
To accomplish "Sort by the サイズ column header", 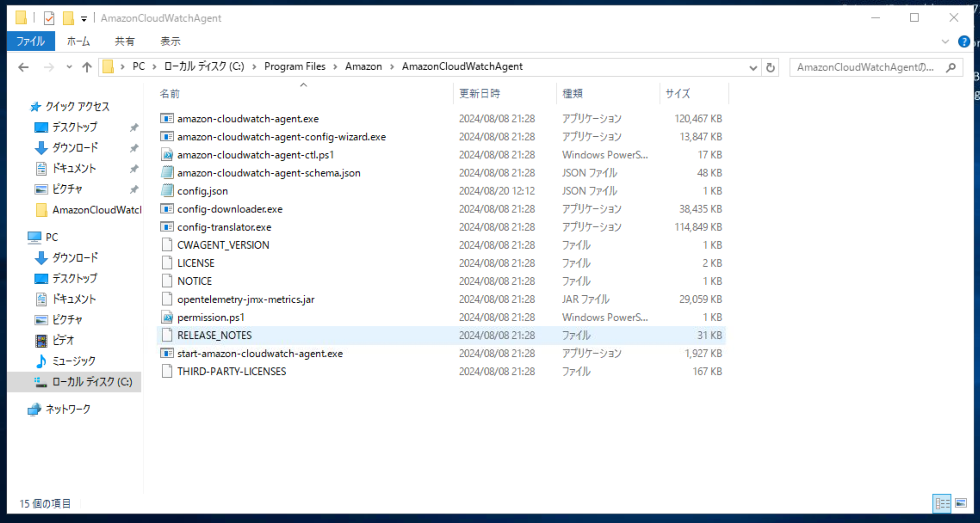I will click(677, 94).
